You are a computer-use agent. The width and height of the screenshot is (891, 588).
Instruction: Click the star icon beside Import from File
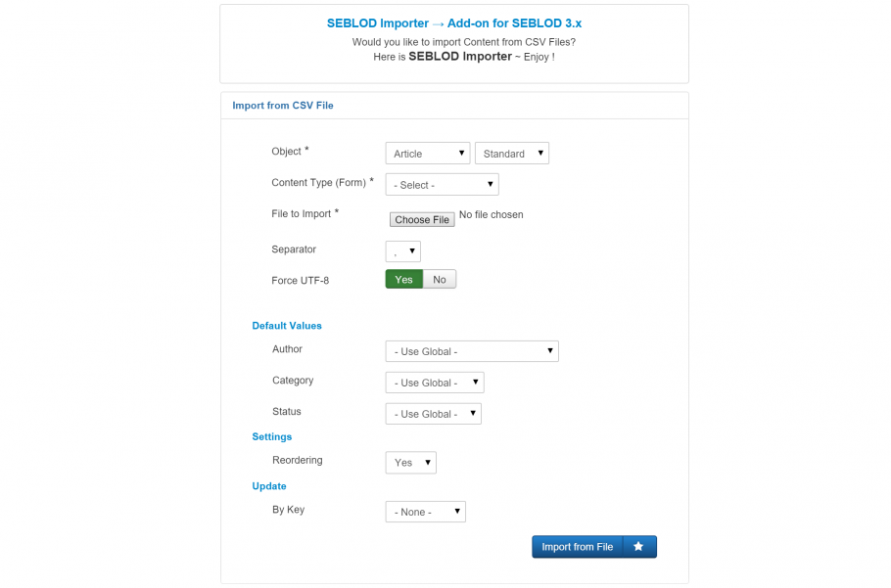pos(639,547)
